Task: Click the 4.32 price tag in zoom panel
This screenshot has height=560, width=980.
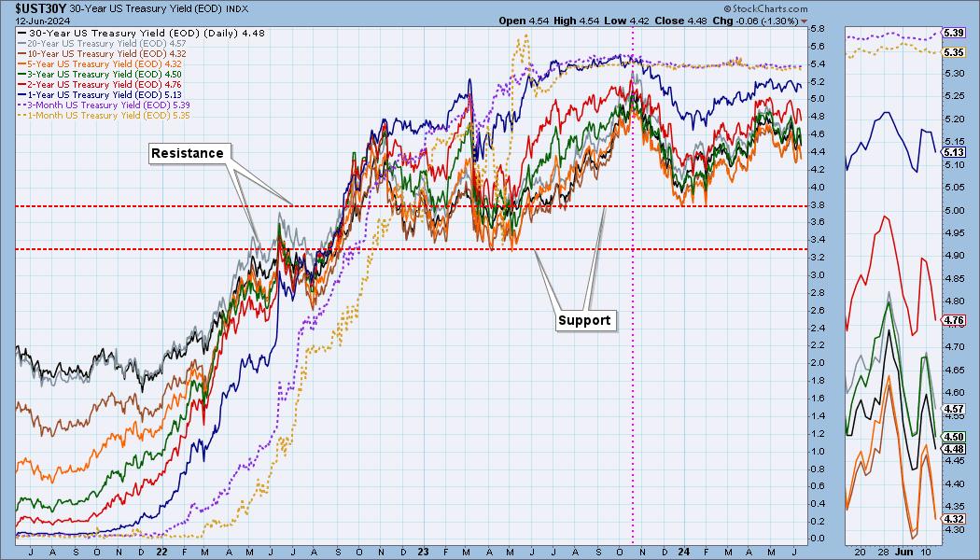Action: [954, 519]
